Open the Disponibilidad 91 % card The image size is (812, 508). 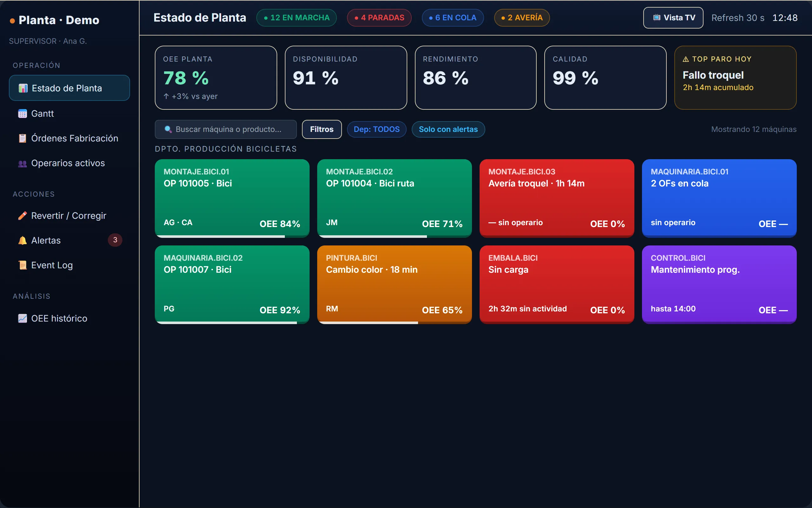coord(346,78)
